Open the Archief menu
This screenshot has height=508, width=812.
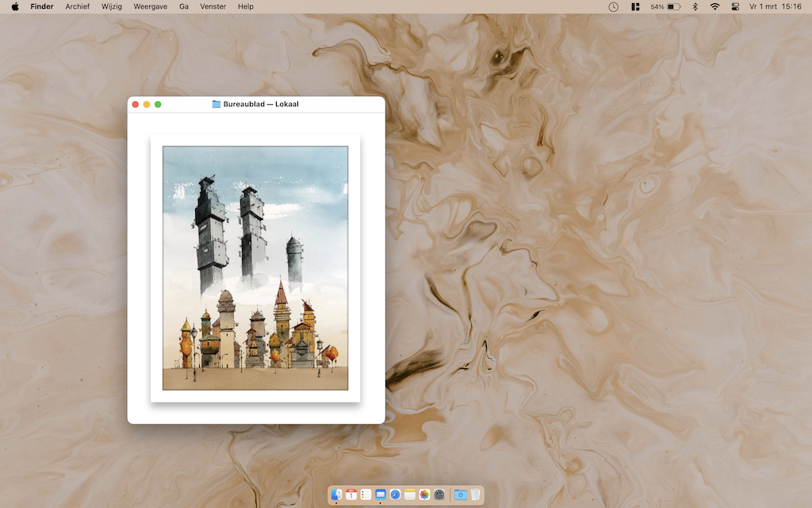77,6
